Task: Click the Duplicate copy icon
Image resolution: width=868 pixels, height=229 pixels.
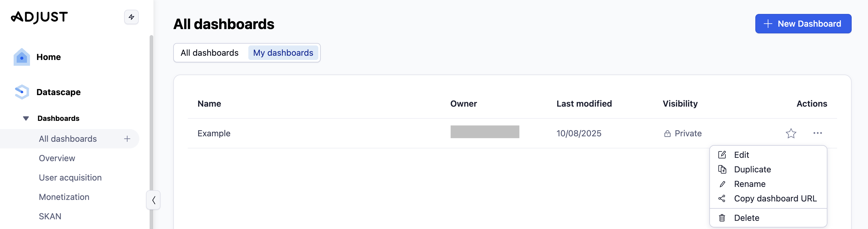Action: (722, 169)
